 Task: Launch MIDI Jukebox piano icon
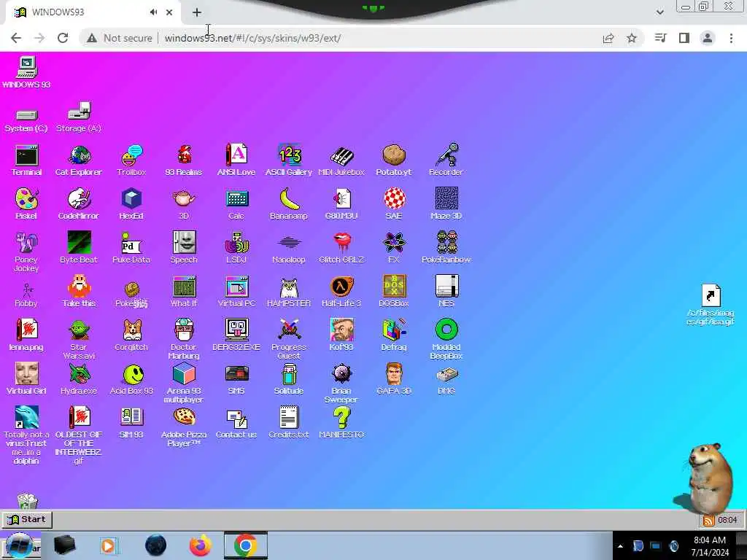click(x=341, y=156)
